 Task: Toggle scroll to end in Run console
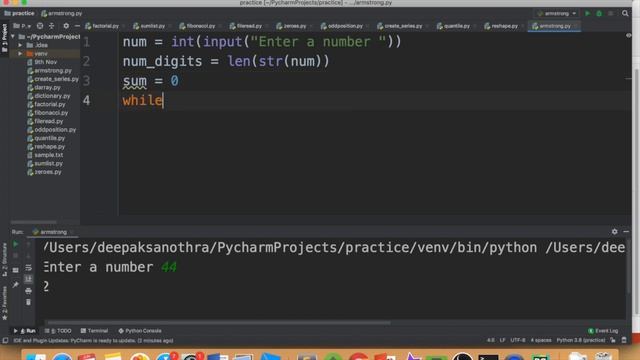28,279
